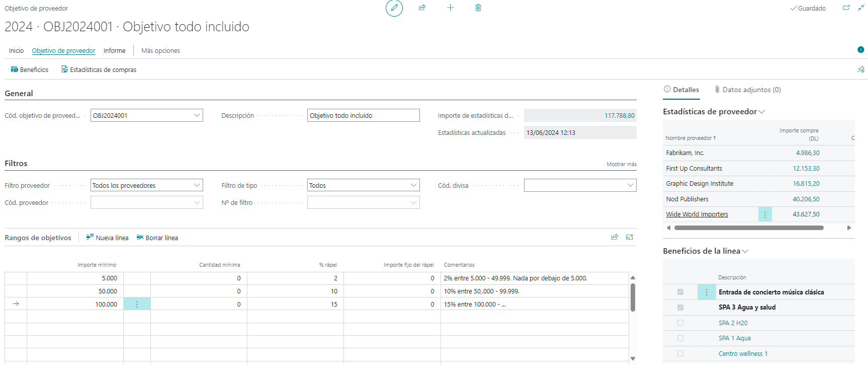Viewport: 868px width, 373px height.
Task: Click First Up Consultants row
Action: click(759, 169)
